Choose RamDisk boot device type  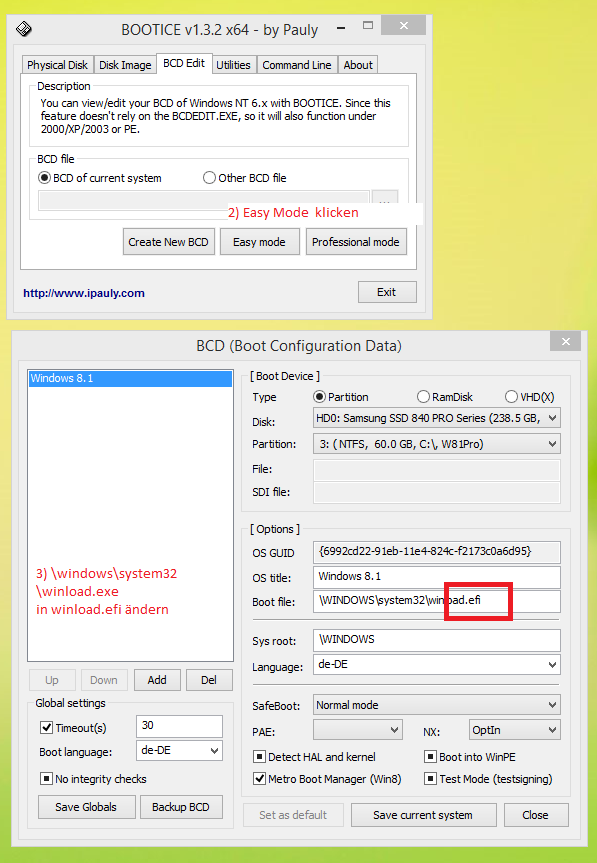click(445, 397)
